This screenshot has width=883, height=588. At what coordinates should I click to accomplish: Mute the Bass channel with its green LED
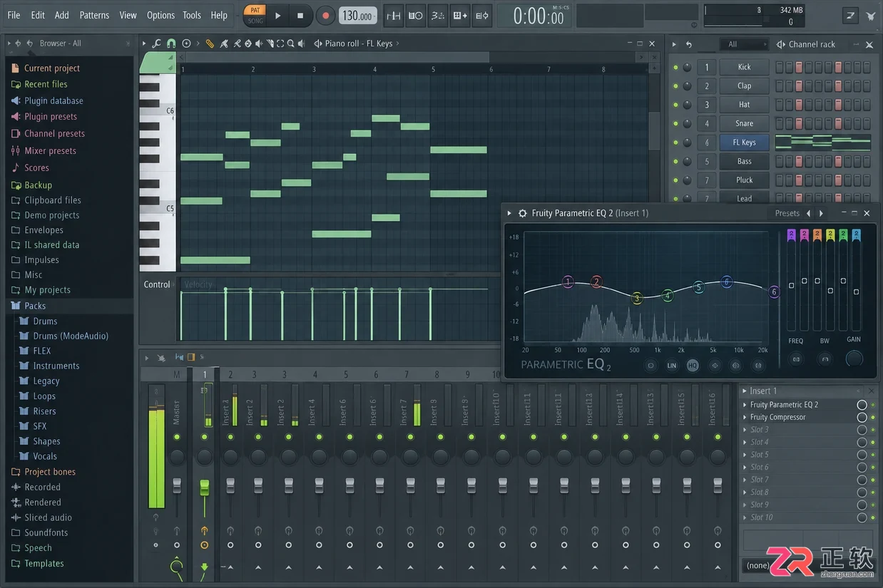[x=675, y=161]
